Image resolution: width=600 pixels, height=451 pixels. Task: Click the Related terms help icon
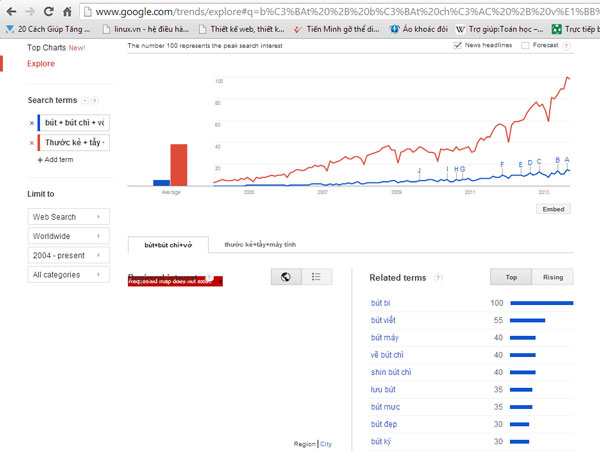439,277
